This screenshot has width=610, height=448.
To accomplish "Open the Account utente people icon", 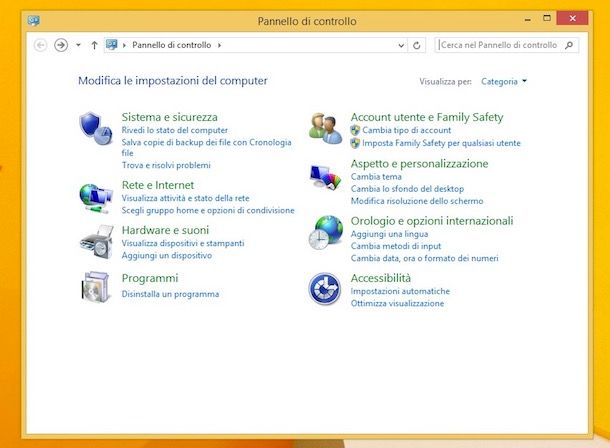I will 326,128.
